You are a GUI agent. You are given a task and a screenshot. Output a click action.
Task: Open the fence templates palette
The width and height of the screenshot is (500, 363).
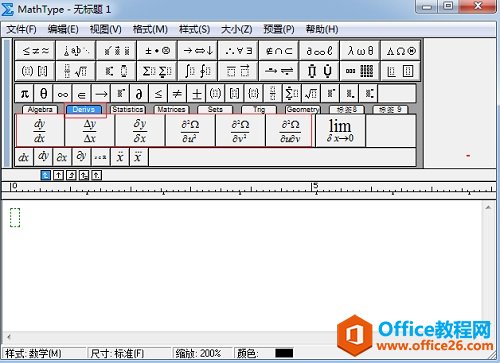tap(35, 71)
